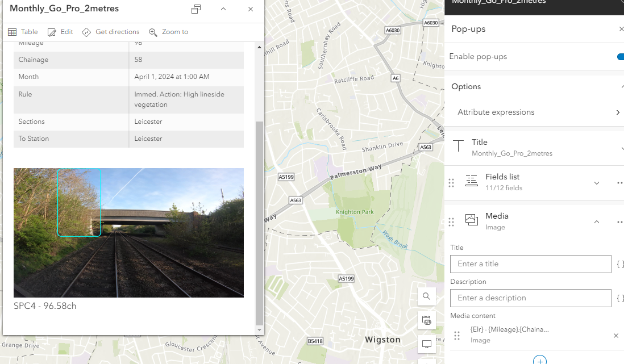The width and height of the screenshot is (624, 364).
Task: Collapse the Media Image section
Action: pos(596,221)
